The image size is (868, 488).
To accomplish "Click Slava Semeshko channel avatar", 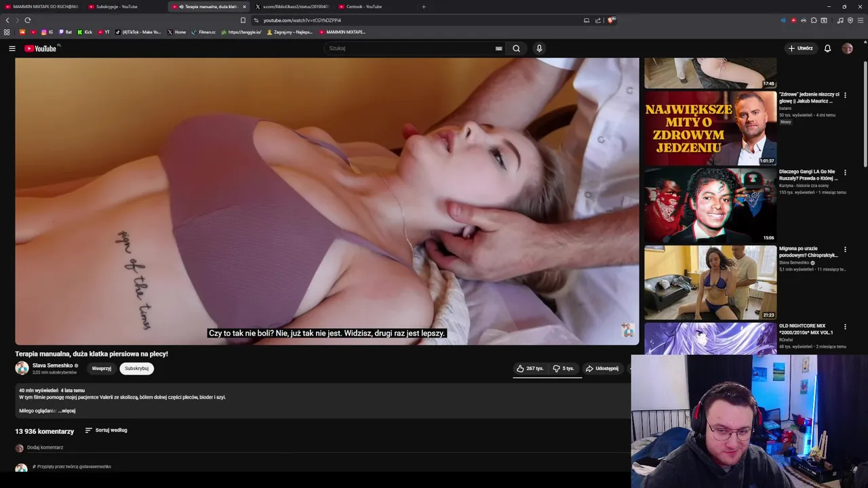I will 22,368.
